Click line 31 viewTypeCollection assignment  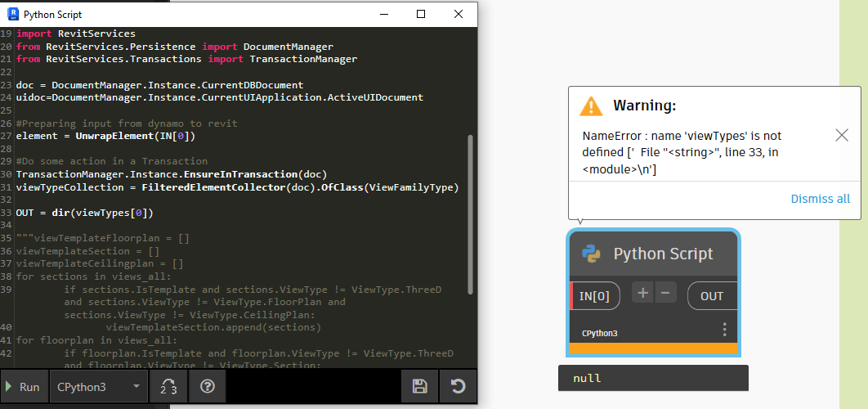pos(238,187)
